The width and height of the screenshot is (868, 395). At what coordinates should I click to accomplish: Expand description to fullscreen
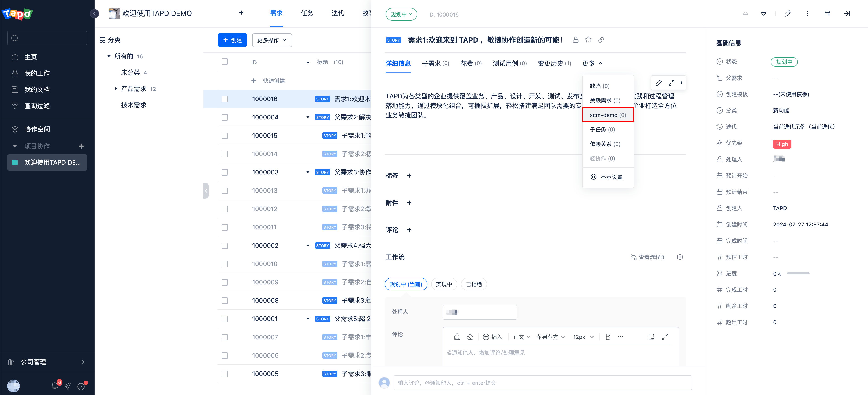coord(671,83)
